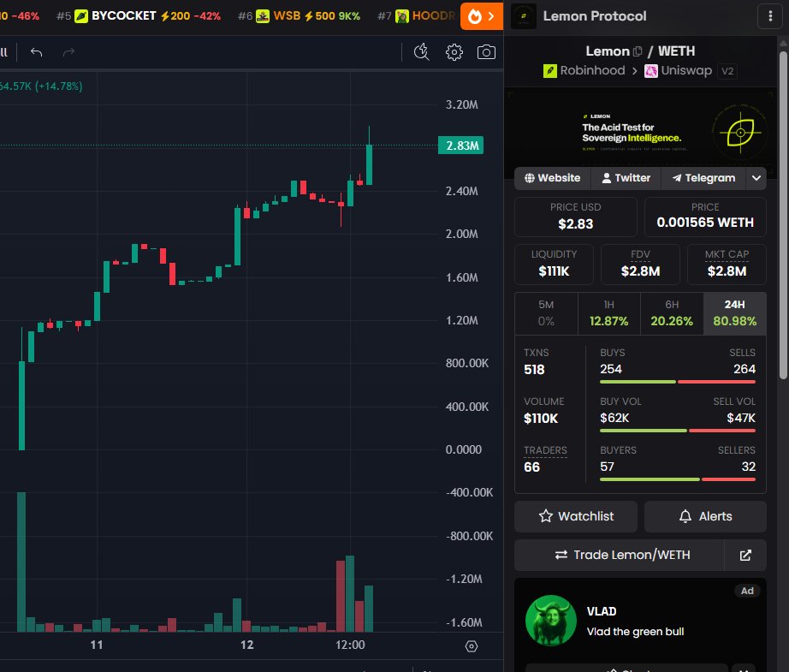Click the Uniswap DEX link
Screen dimensions: 789x672
coord(679,70)
